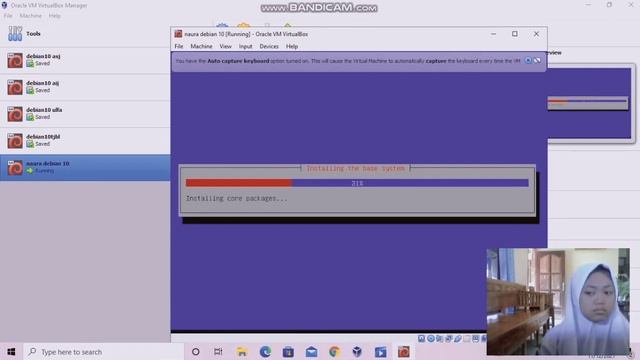Open File menu in VirtualBox Manager window

8,16
